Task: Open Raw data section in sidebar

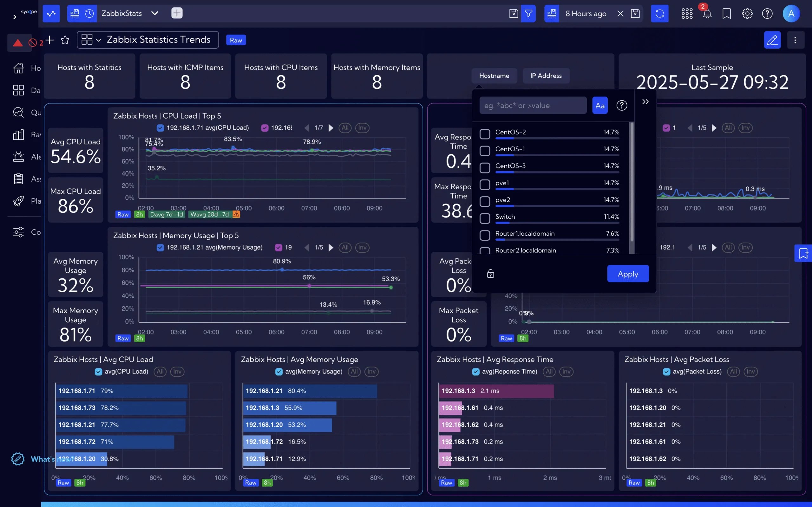Action: [x=27, y=134]
